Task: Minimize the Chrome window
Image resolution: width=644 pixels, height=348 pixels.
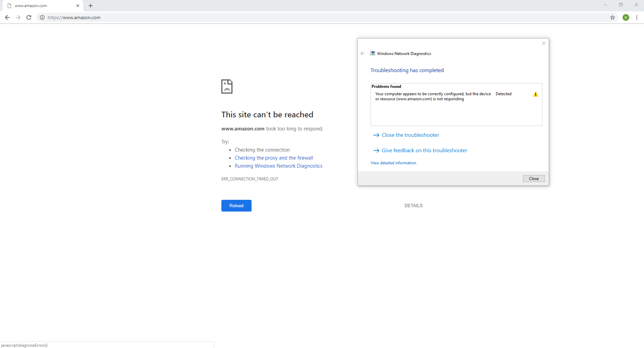Action: 605,5
